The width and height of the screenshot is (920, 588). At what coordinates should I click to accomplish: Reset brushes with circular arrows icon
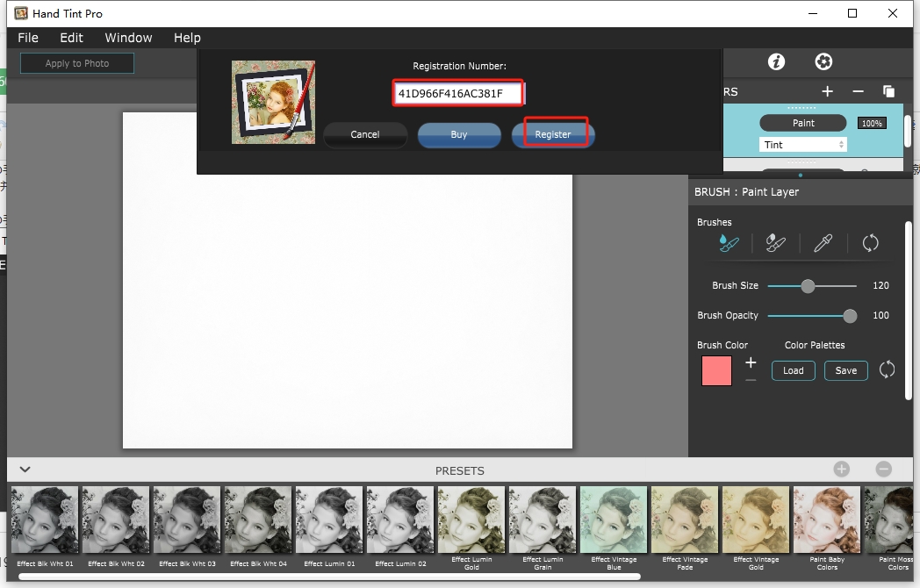coord(870,243)
